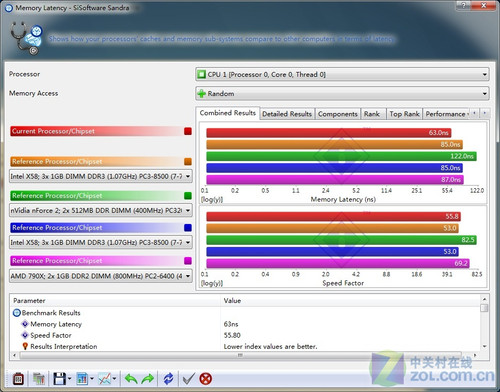Image resolution: width=500 pixels, height=392 pixels.
Task: Open the save icon's dropdown arrow
Action: (x=69, y=379)
